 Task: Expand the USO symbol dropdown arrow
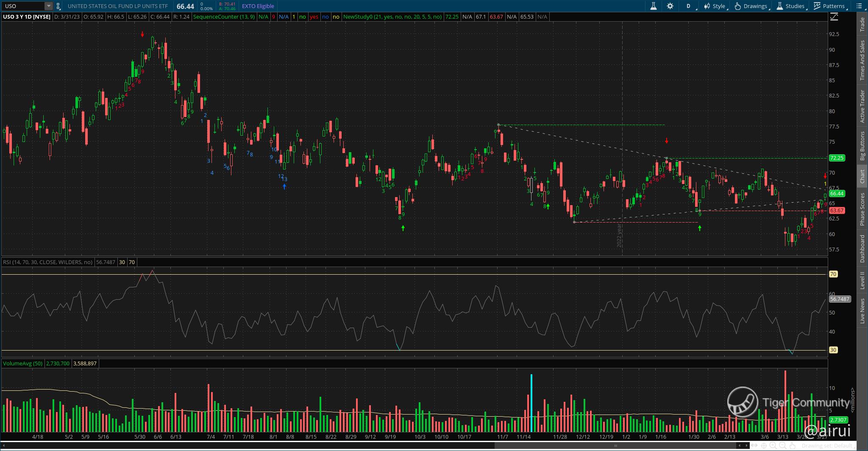click(x=49, y=6)
